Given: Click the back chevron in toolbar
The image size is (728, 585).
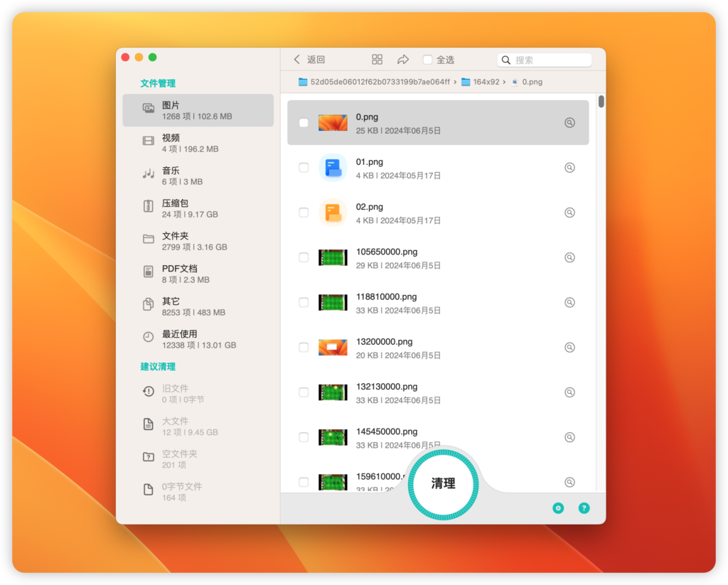Looking at the screenshot, I should point(296,60).
